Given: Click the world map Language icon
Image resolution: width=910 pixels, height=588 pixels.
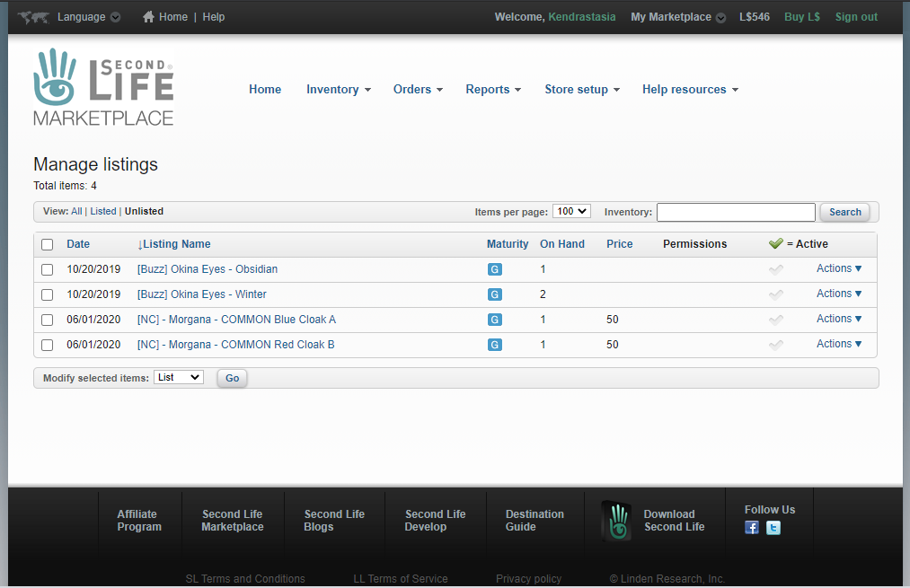Looking at the screenshot, I should pyautogui.click(x=33, y=17).
